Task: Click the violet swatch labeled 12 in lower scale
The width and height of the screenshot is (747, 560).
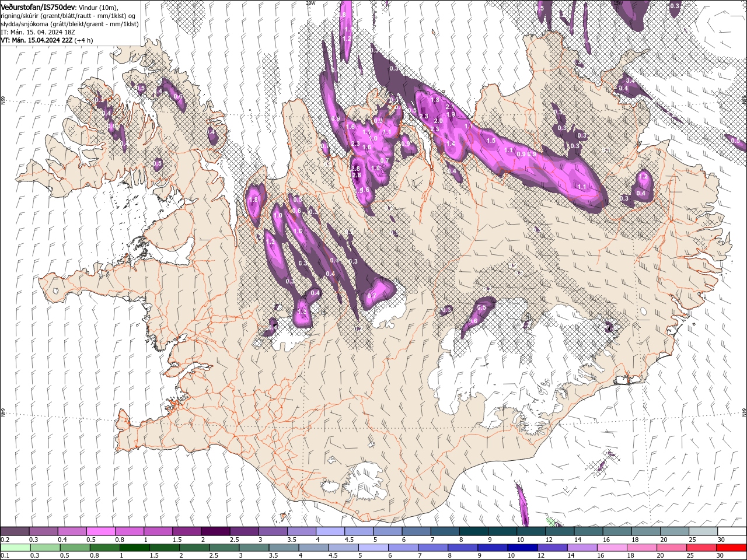Action: pyautogui.click(x=552, y=548)
